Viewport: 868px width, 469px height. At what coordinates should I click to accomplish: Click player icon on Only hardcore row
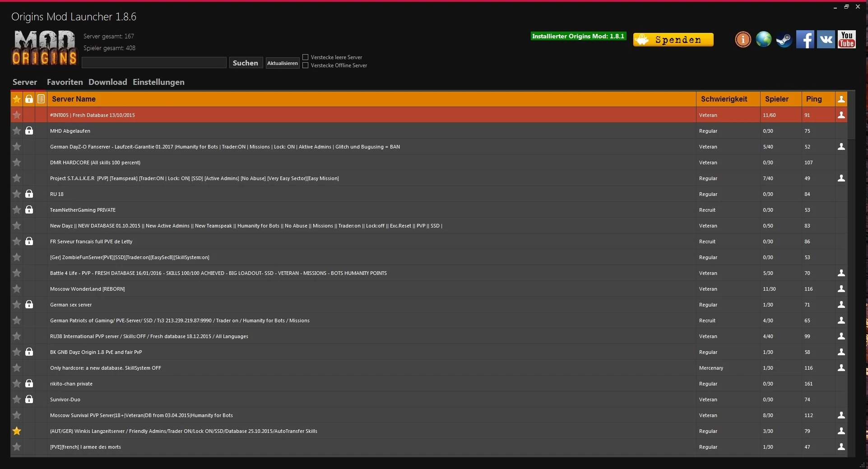(841, 368)
